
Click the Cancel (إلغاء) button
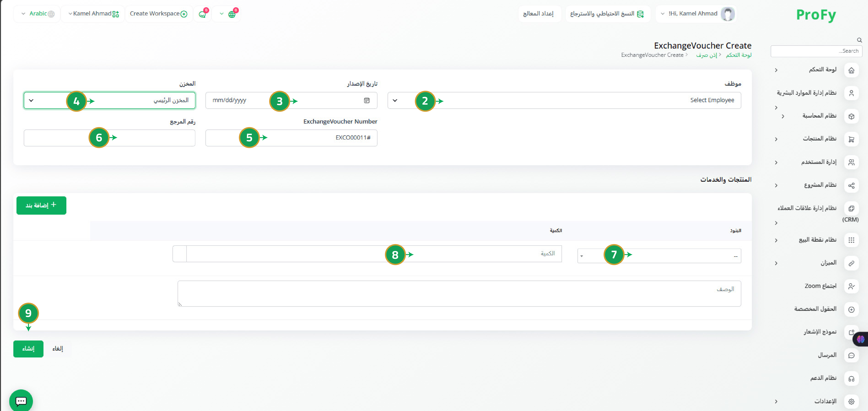tap(58, 349)
